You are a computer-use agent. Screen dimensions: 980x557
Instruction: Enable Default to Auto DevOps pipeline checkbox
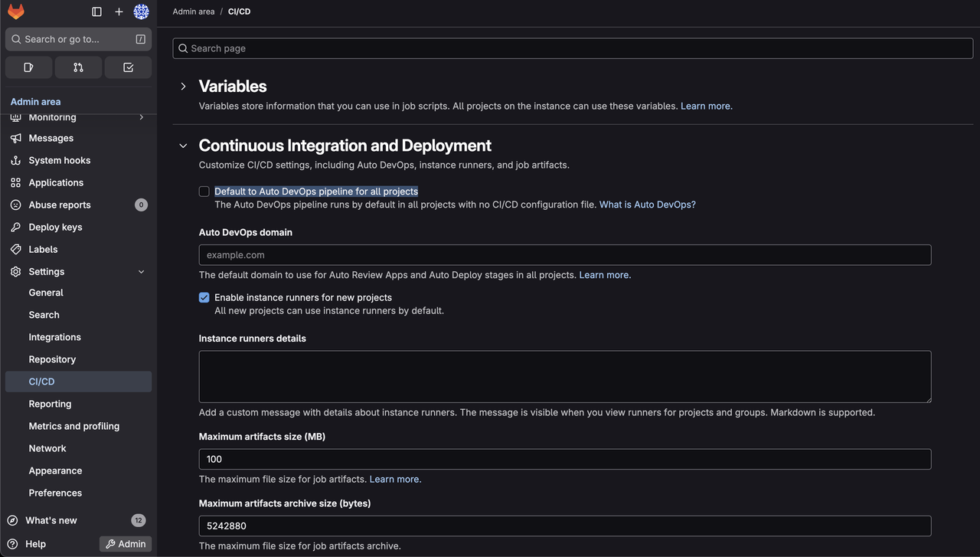pos(204,192)
